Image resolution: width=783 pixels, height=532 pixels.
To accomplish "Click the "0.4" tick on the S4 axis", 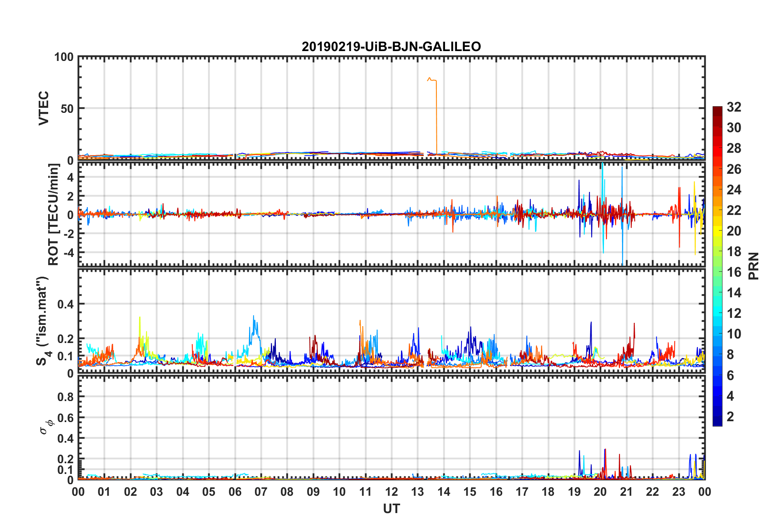I will pyautogui.click(x=65, y=304).
